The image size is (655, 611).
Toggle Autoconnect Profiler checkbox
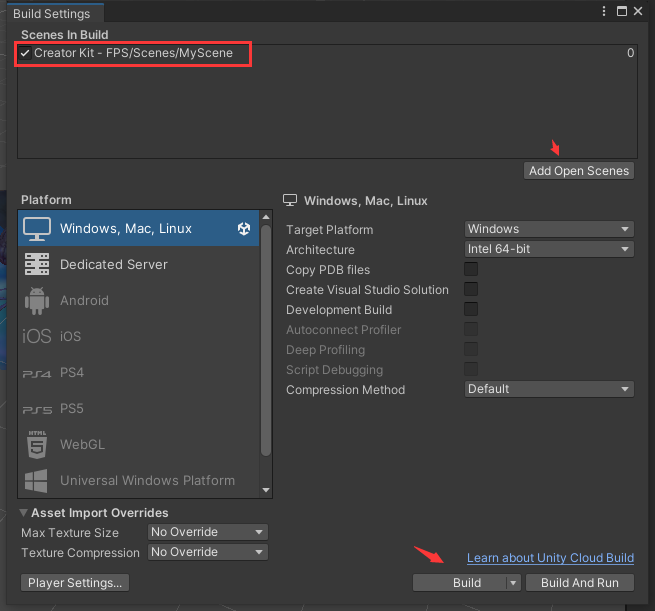click(x=471, y=329)
